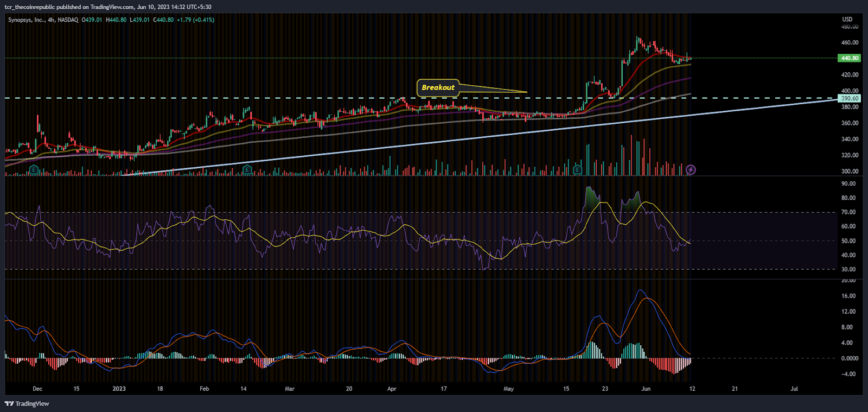This screenshot has width=868, height=412.
Task: Click the Jul label on time axis
Action: (x=794, y=389)
